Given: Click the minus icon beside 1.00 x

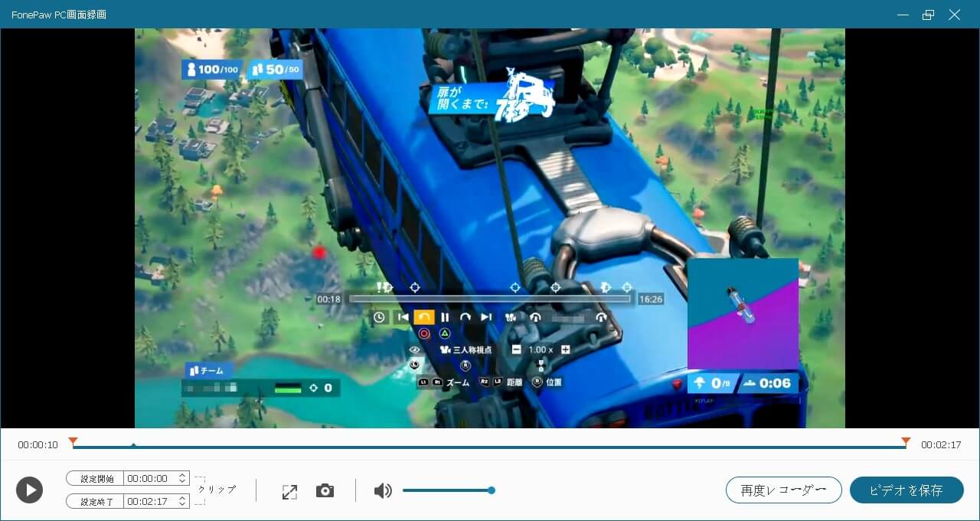Looking at the screenshot, I should click(517, 349).
